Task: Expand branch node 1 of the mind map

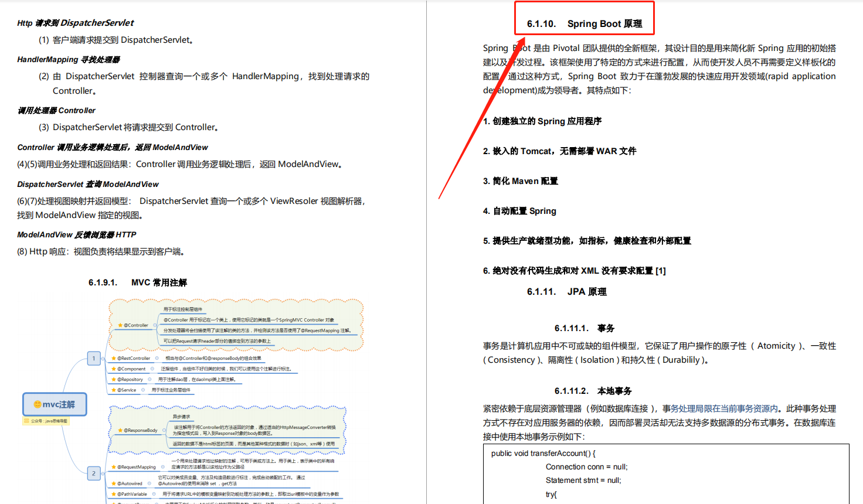Action: (94, 358)
